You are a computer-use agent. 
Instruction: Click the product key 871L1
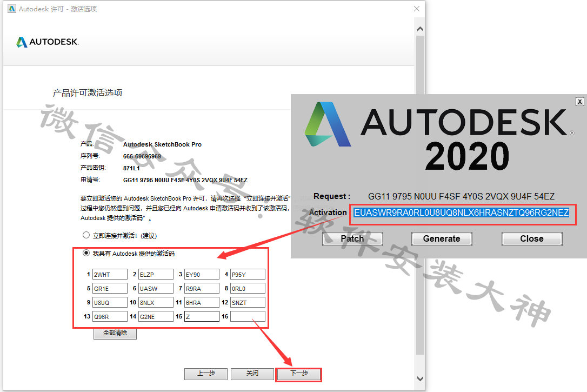tap(131, 168)
